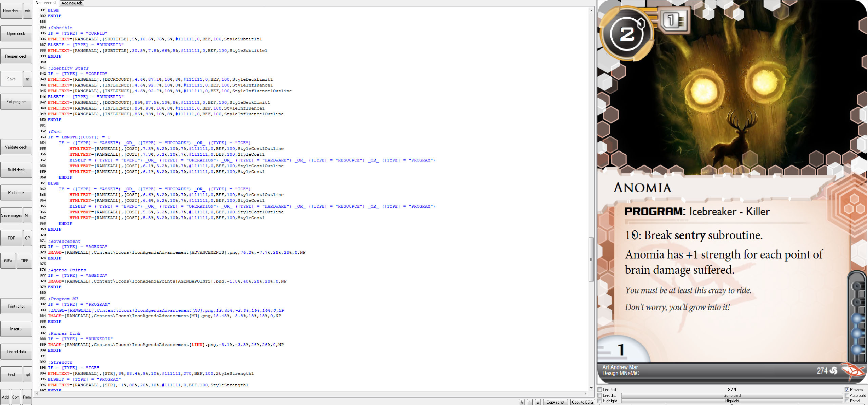This screenshot has height=405, width=868.
Task: Export using the GIFa button
Action: click(8, 261)
